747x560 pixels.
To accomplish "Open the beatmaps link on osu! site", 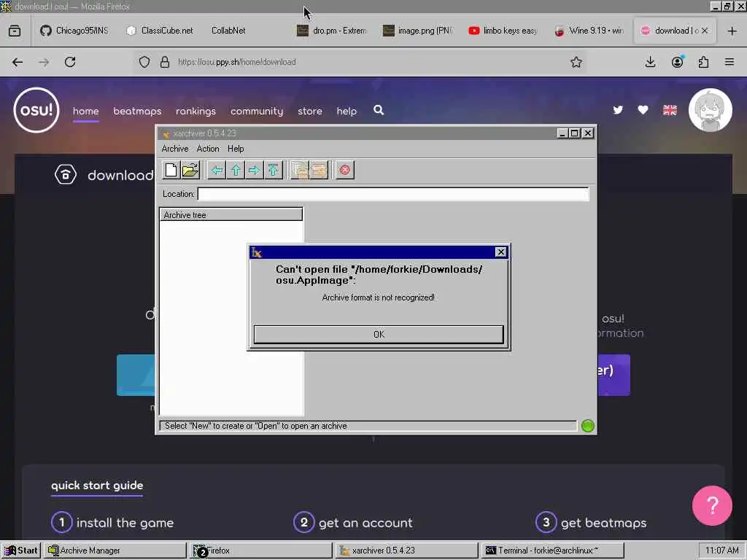I will (137, 111).
